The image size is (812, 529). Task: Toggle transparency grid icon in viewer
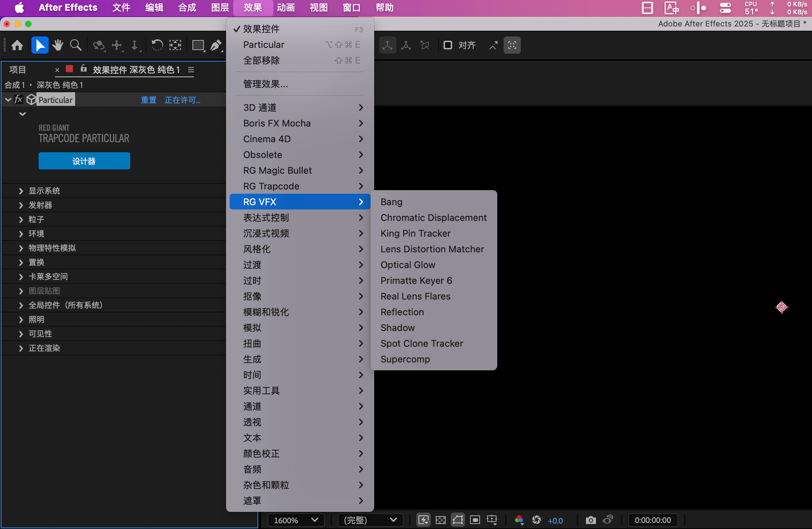441,520
